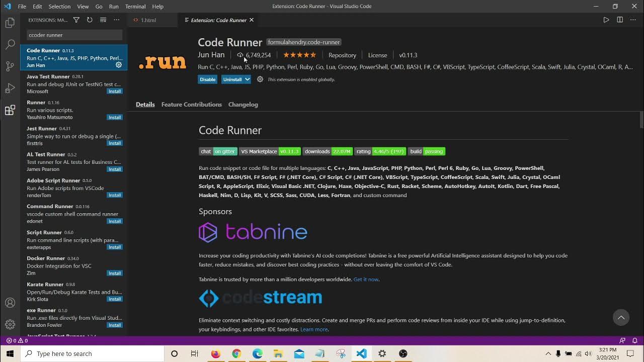Click the five-star rating
The image size is (644, 362).
[299, 55]
